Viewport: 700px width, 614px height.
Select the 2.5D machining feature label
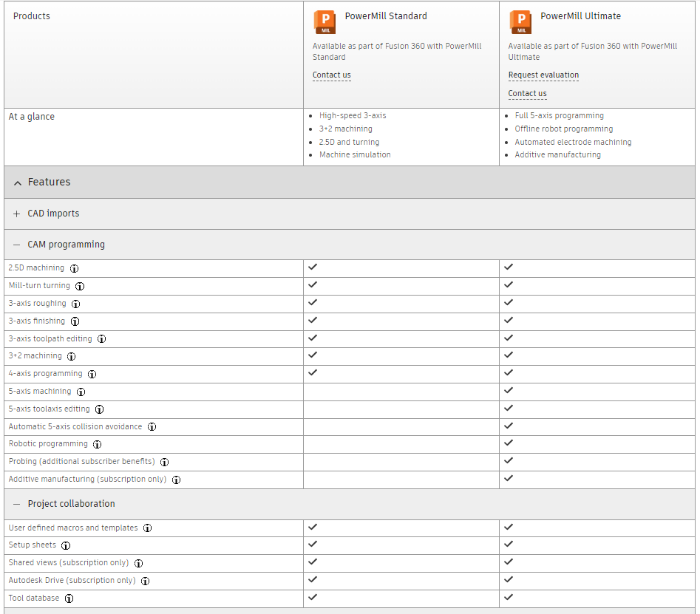[x=36, y=267]
